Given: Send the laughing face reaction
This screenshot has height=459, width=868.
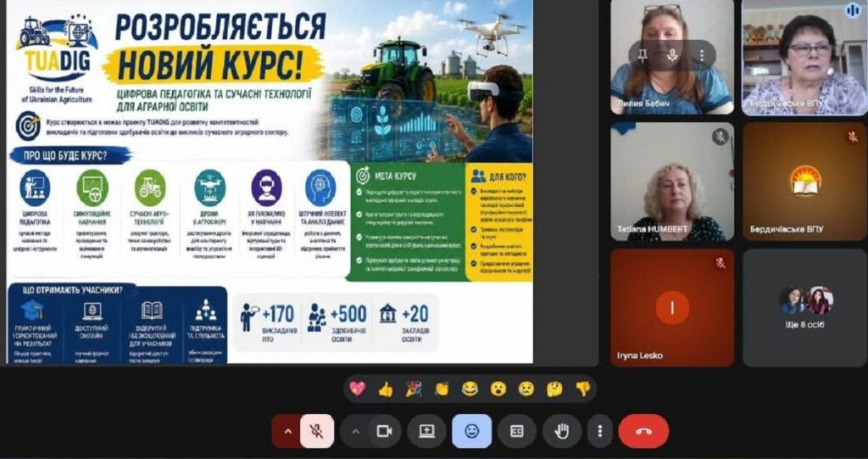Looking at the screenshot, I should point(470,389).
